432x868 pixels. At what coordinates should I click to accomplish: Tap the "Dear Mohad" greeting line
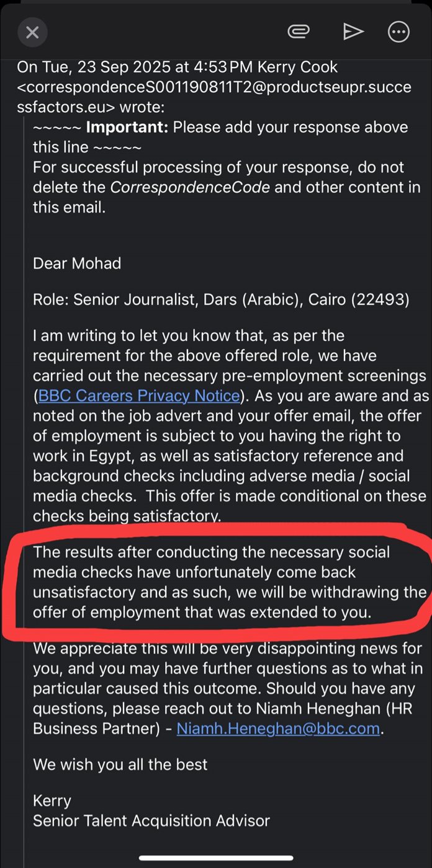(x=77, y=263)
